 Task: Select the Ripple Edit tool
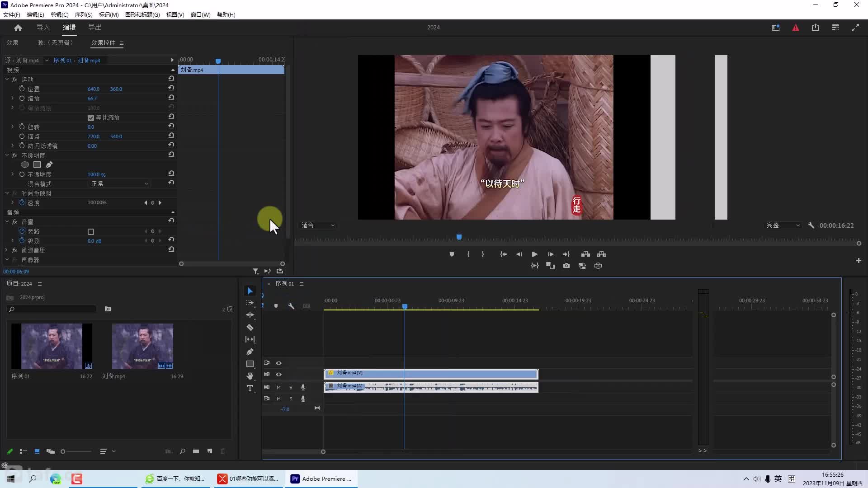pos(250,315)
